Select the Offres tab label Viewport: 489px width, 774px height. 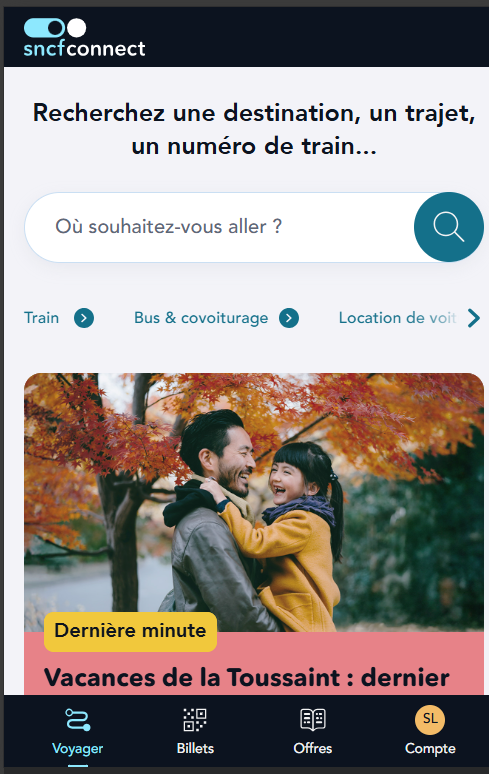(313, 748)
